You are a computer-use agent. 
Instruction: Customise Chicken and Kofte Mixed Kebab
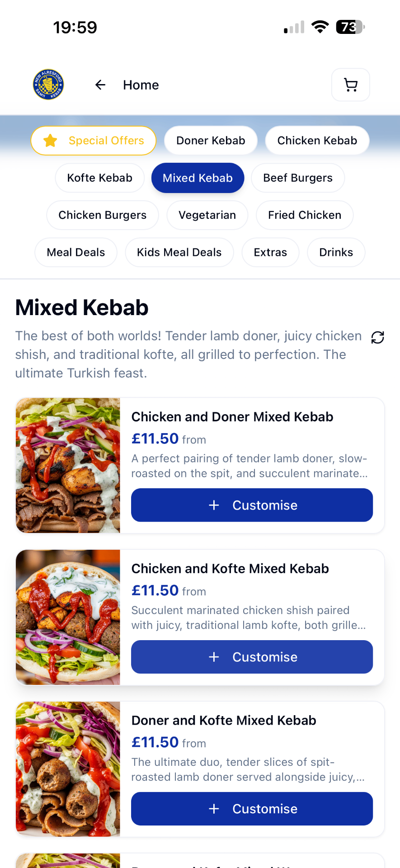[252, 657]
